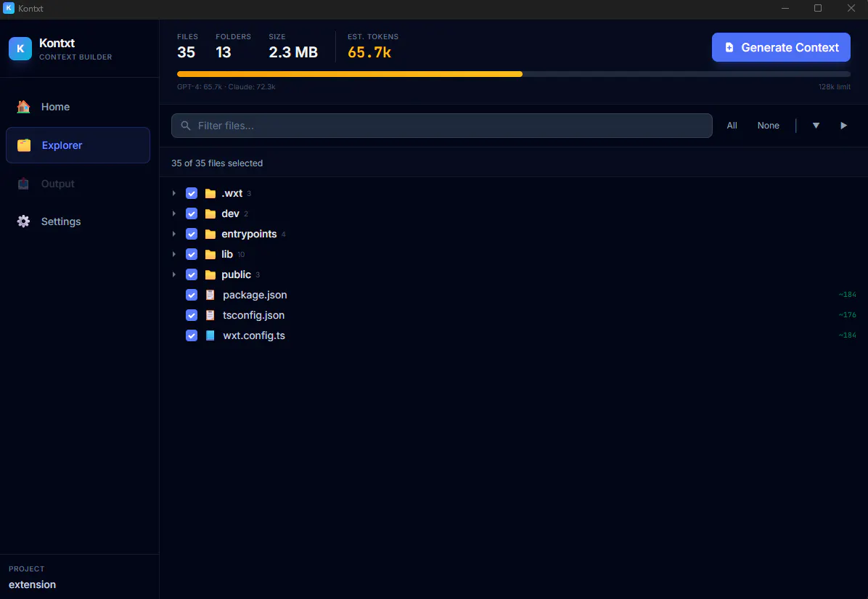Click the token usage progress bar
Viewport: 868px width, 599px height.
pos(514,74)
